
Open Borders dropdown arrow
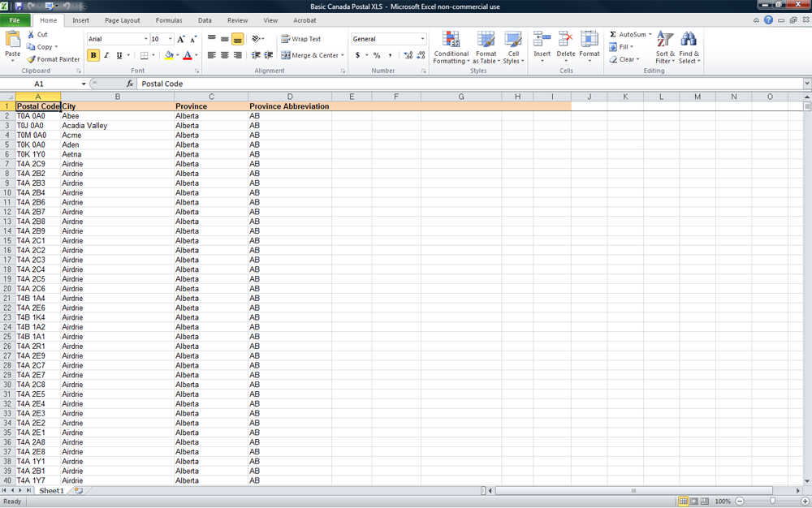153,55
